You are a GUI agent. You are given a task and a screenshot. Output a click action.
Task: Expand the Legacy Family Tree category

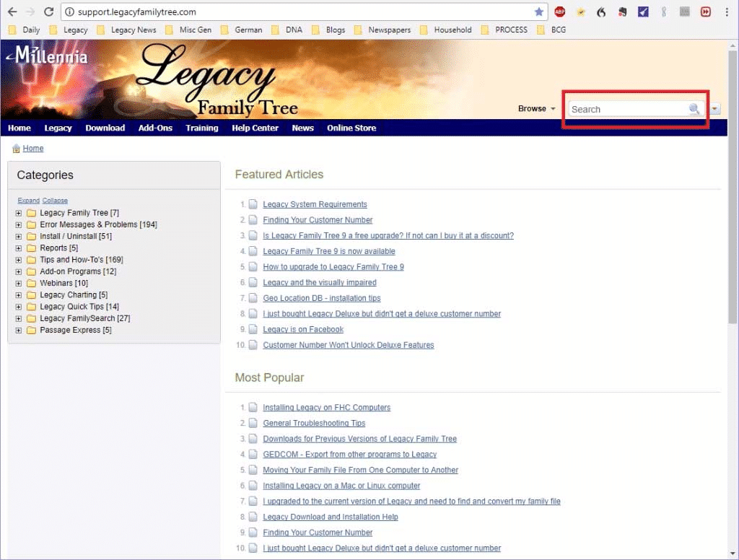pyautogui.click(x=18, y=213)
